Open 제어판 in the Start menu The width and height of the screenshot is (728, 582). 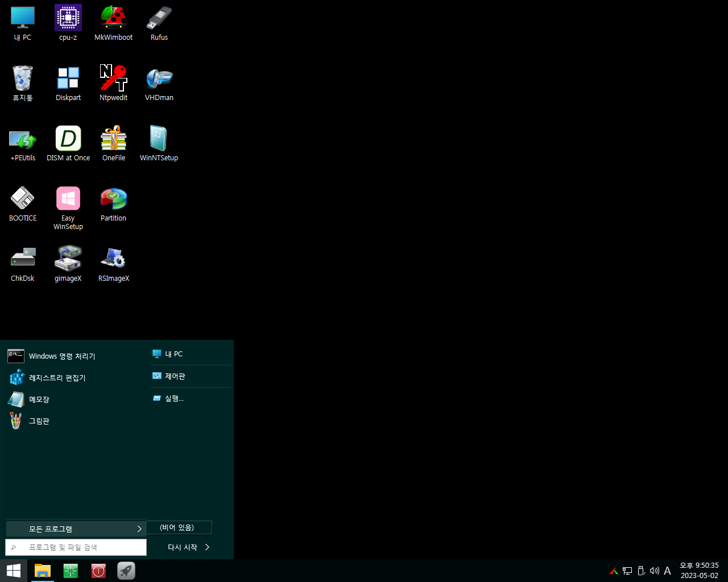[190, 376]
